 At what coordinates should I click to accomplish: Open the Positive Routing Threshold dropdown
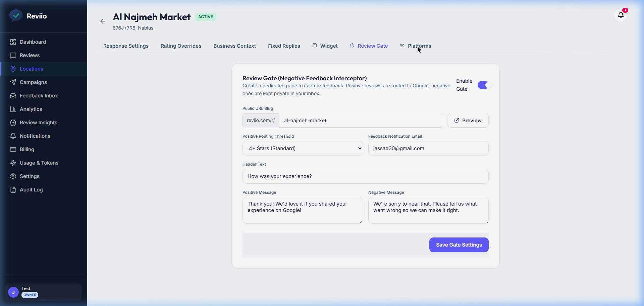(x=303, y=148)
